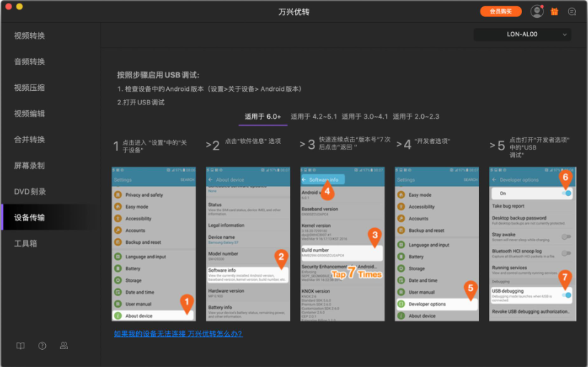Open the 如果我的设备无法连接 help link

tap(178, 333)
